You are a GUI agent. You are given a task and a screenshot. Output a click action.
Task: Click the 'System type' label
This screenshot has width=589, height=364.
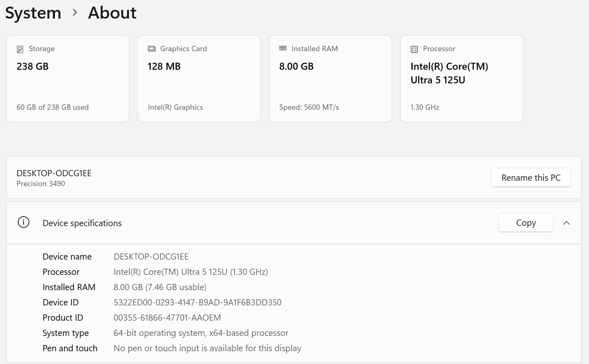point(66,333)
